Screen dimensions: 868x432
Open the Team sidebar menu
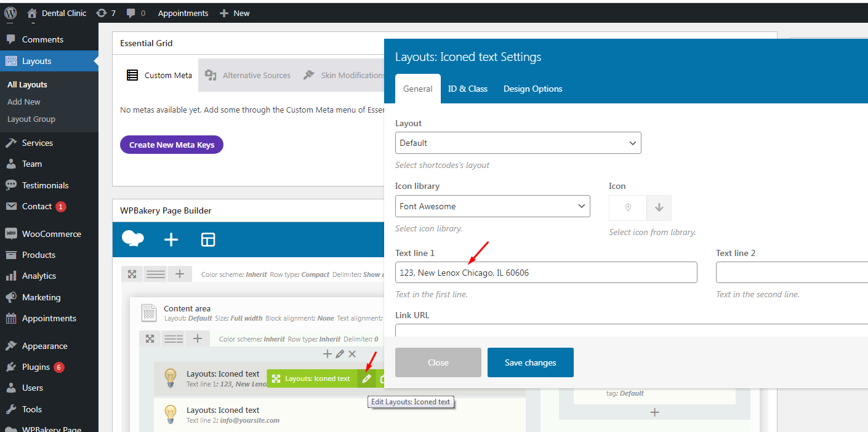pyautogui.click(x=49, y=164)
